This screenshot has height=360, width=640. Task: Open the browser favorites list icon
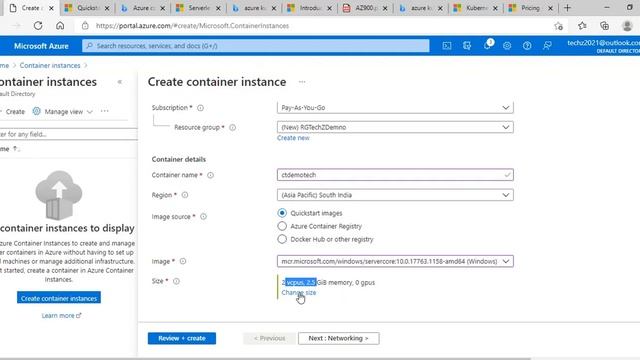(x=582, y=26)
